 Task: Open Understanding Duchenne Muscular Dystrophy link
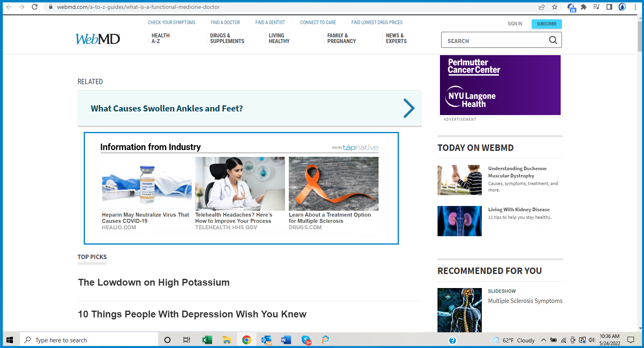517,172
